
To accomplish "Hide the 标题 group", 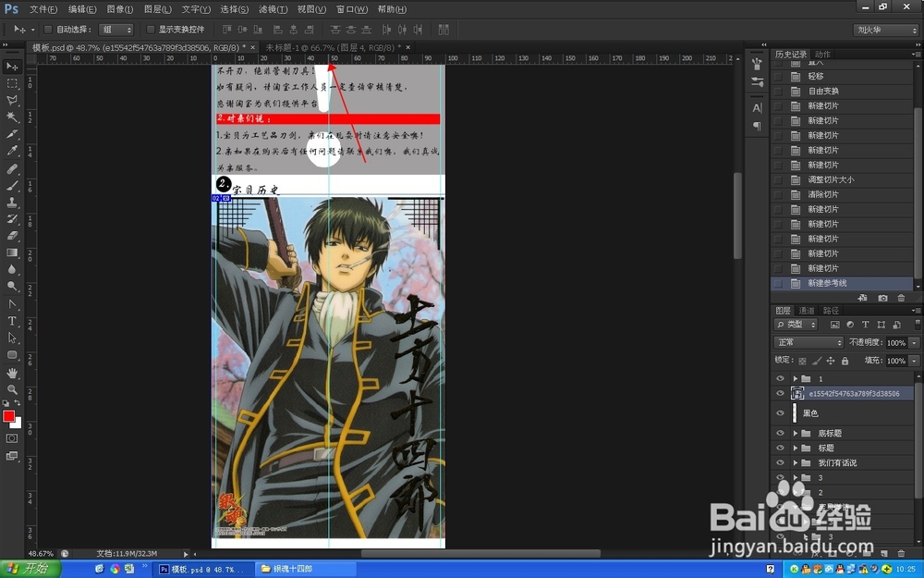I will pos(780,448).
